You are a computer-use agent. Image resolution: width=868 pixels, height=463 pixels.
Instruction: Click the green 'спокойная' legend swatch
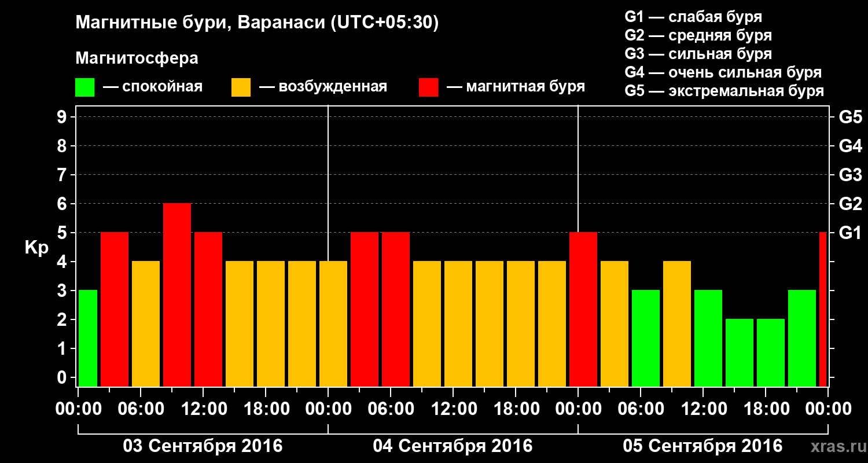click(x=84, y=87)
